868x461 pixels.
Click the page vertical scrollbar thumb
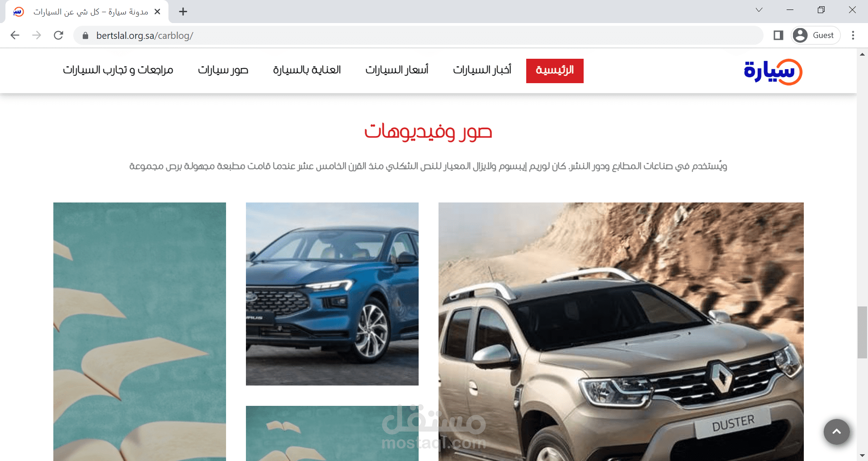point(862,332)
